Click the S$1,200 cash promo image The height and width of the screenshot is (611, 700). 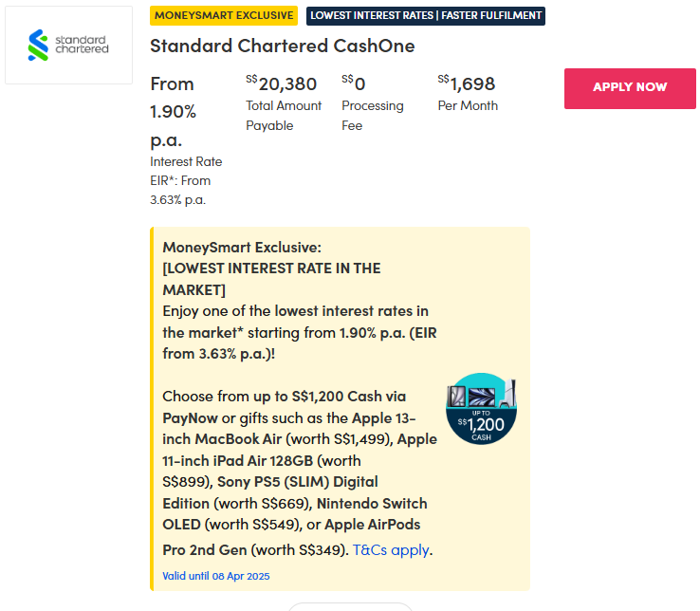coord(482,408)
